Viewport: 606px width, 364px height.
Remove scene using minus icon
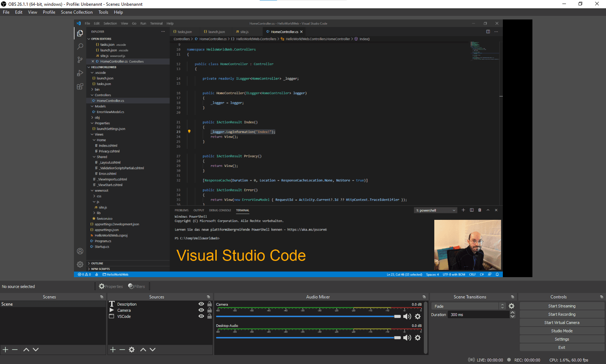click(x=15, y=350)
